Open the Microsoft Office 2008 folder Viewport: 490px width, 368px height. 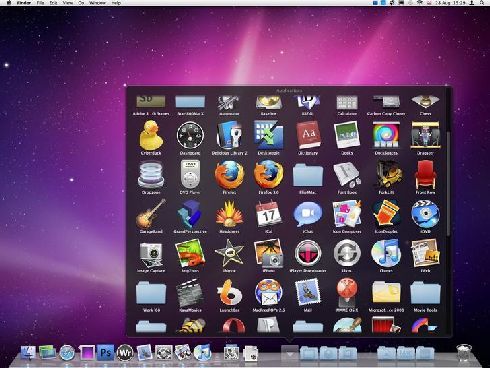click(386, 292)
